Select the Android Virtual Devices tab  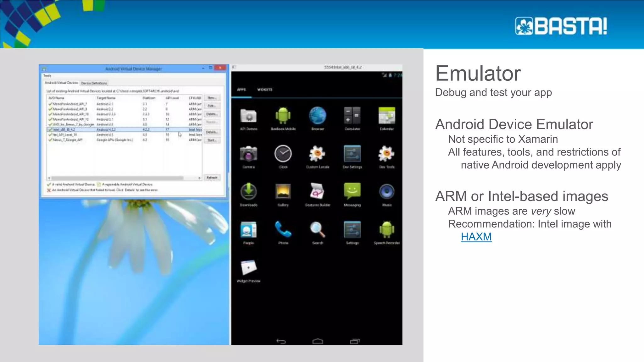[x=61, y=83]
